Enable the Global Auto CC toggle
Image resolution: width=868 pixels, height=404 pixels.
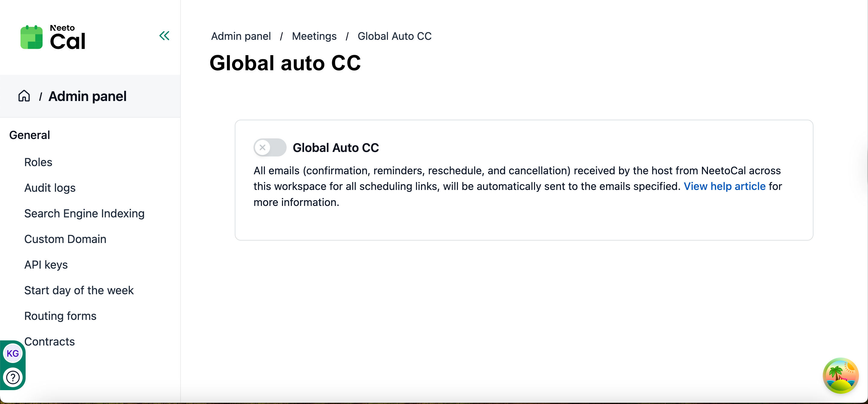click(x=269, y=148)
